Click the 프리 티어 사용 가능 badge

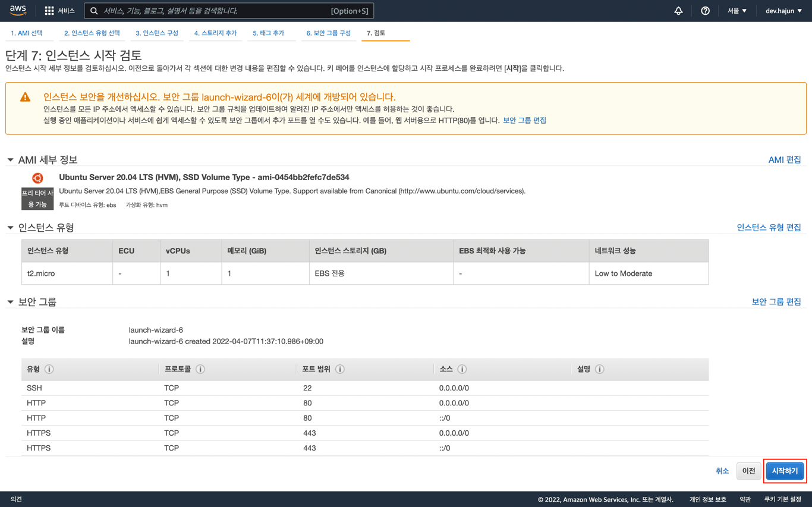[x=37, y=199]
